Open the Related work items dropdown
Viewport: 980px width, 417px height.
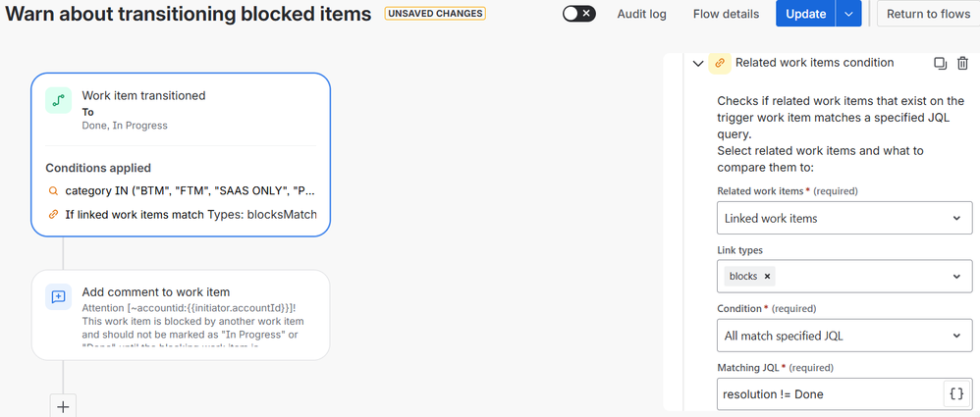pyautogui.click(x=844, y=218)
